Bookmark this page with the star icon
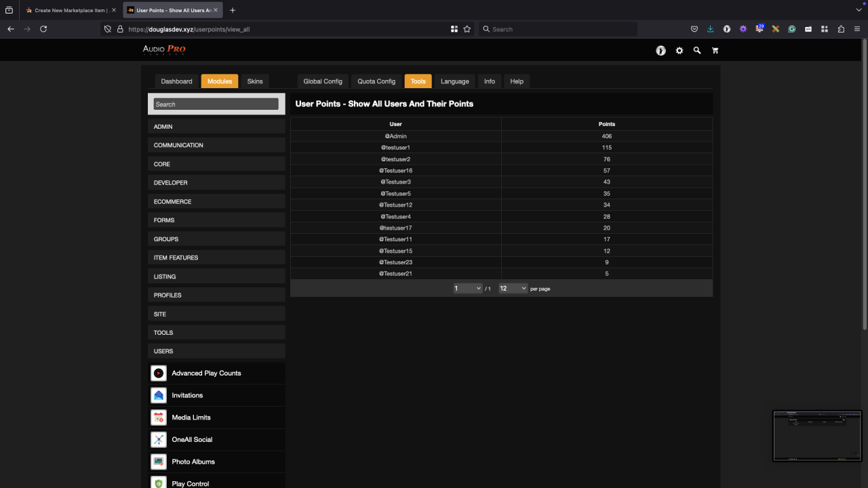Image resolution: width=868 pixels, height=488 pixels. 467,29
